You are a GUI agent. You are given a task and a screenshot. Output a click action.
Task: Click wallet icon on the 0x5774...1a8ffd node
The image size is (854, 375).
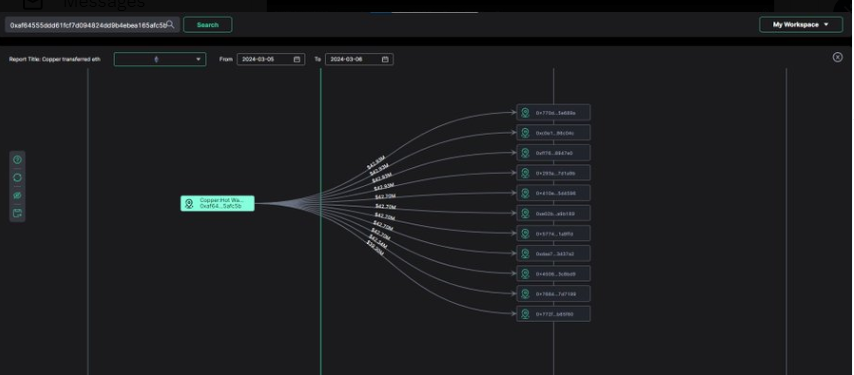pos(525,233)
